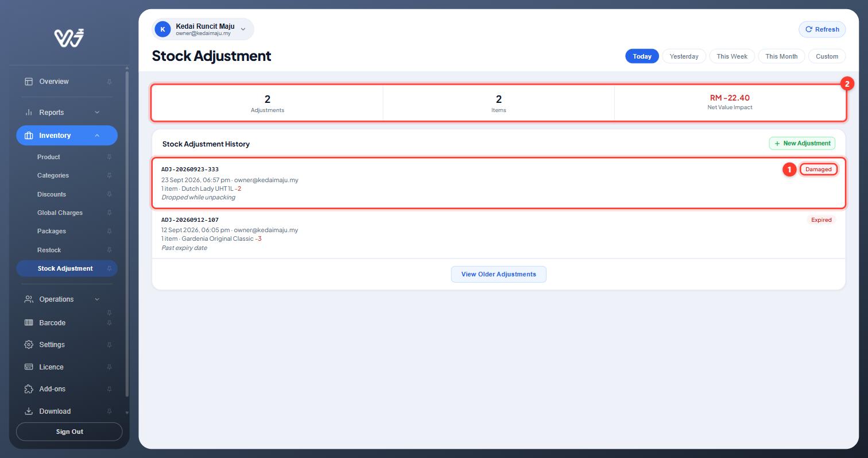Screen dimensions: 868x458
Task: Open the Stock Adjustment page
Action: point(67,268)
